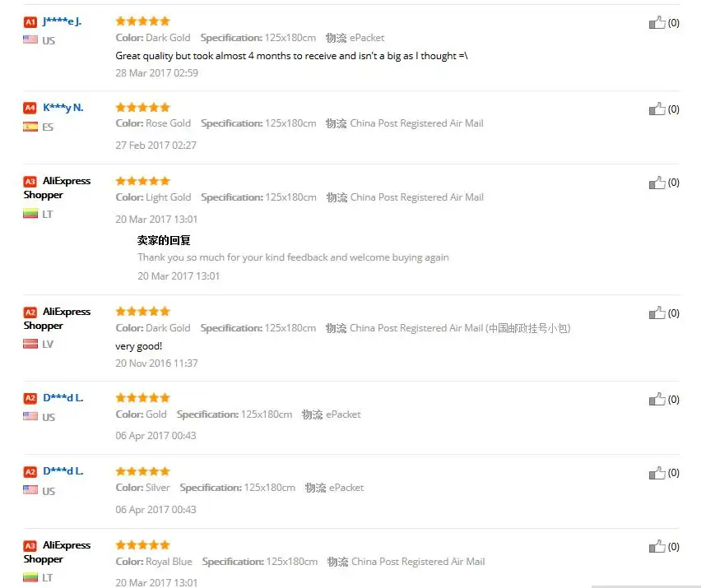Image resolution: width=701 pixels, height=588 pixels.
Task: Click the 'Great quality but took almost 4 months' text
Action: (x=291, y=56)
